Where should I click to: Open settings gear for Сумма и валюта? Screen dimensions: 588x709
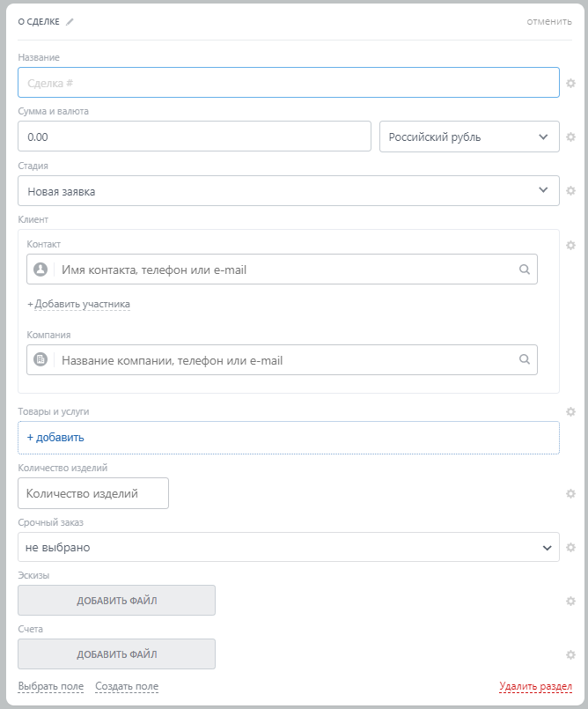tap(570, 137)
